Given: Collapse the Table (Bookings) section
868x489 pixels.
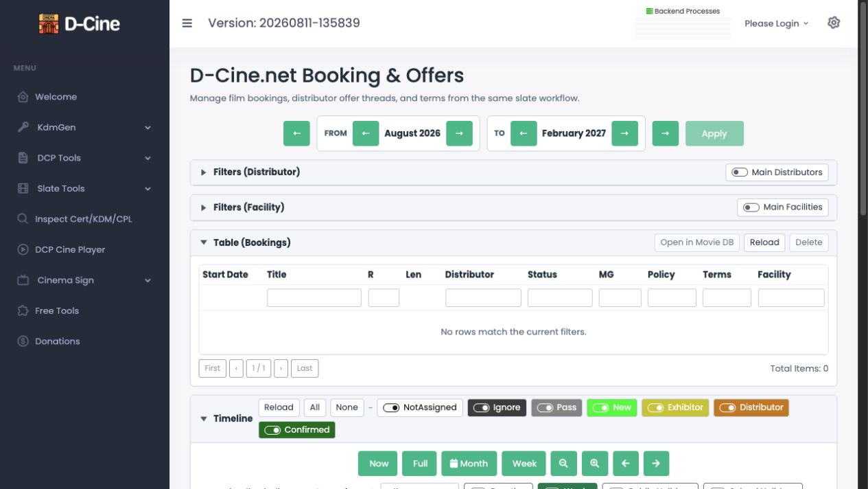Looking at the screenshot, I should pyautogui.click(x=203, y=242).
